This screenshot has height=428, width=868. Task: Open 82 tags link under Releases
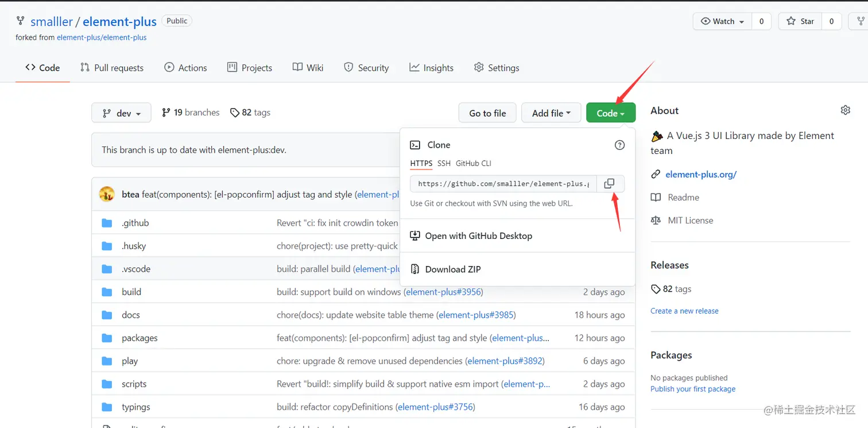pyautogui.click(x=677, y=289)
